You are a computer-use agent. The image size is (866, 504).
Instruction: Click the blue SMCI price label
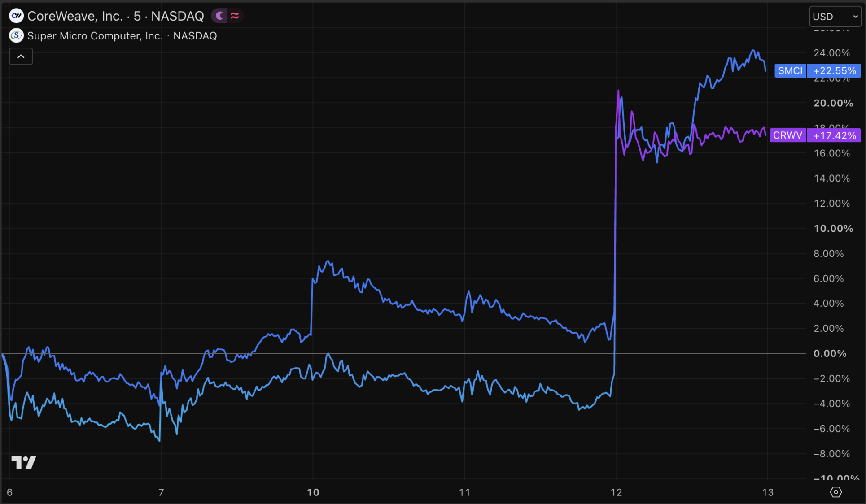(x=790, y=70)
